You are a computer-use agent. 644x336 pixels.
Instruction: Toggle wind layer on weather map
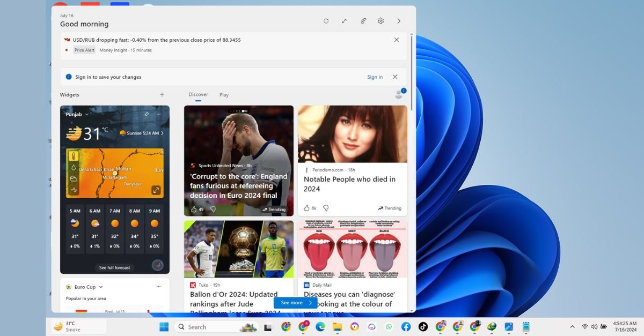(x=74, y=189)
